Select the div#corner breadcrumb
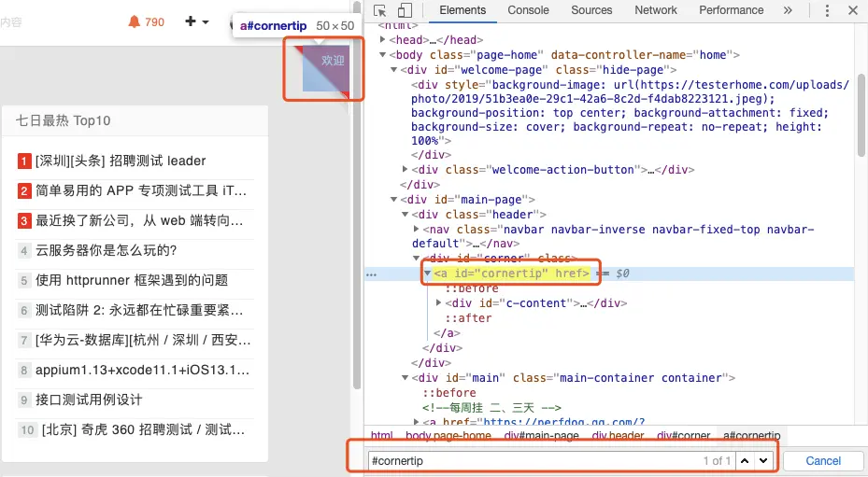The image size is (868, 477). click(x=683, y=436)
